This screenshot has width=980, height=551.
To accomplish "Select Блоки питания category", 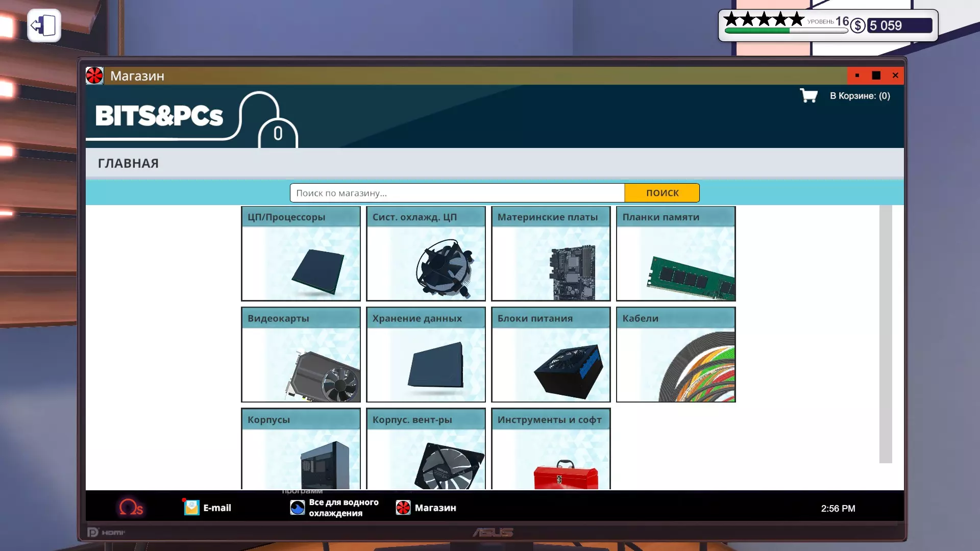I will (551, 355).
